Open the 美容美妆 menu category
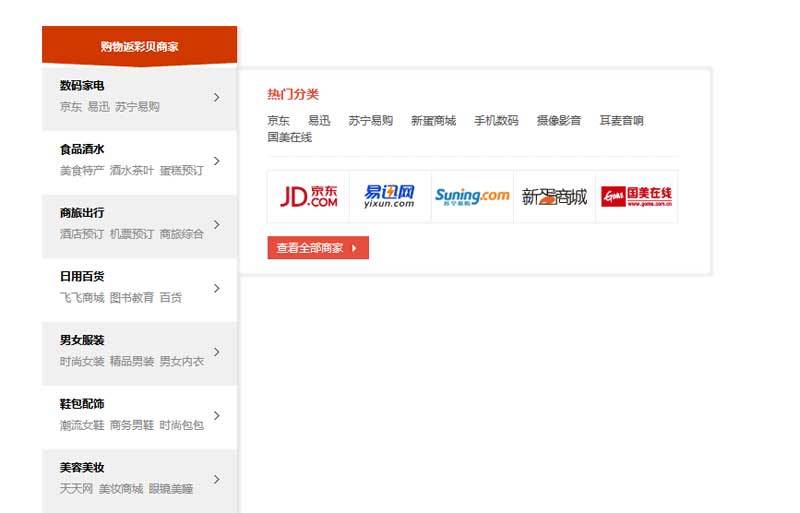800x513 pixels. 82,468
